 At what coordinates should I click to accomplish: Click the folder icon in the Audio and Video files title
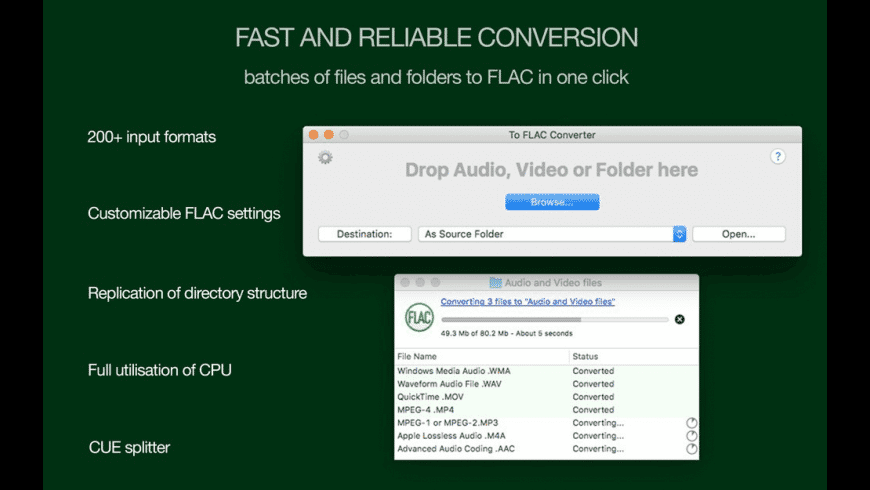pyautogui.click(x=495, y=282)
